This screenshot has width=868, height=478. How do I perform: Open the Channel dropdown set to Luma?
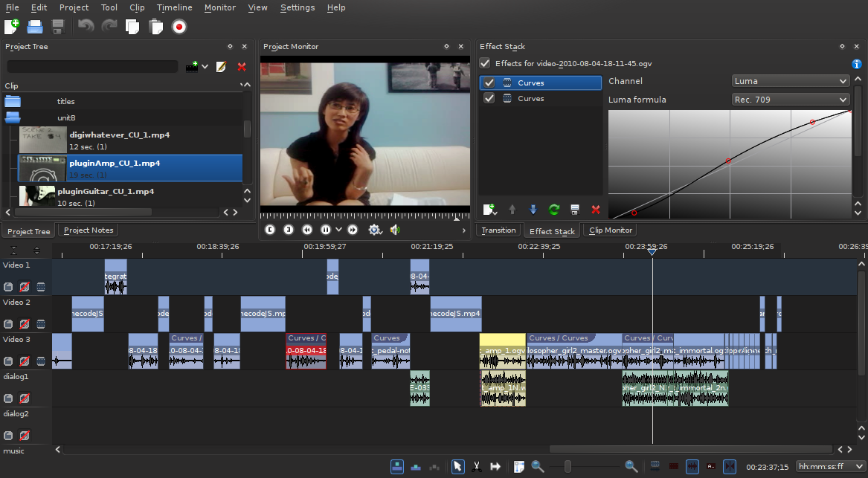click(790, 81)
